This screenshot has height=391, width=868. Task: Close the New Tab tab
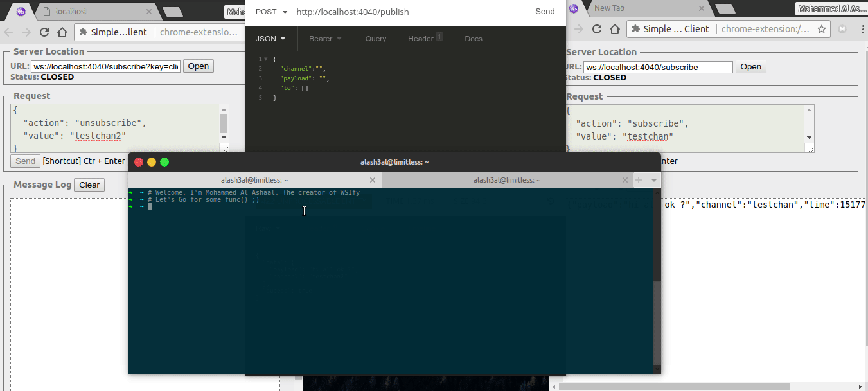[x=702, y=8]
